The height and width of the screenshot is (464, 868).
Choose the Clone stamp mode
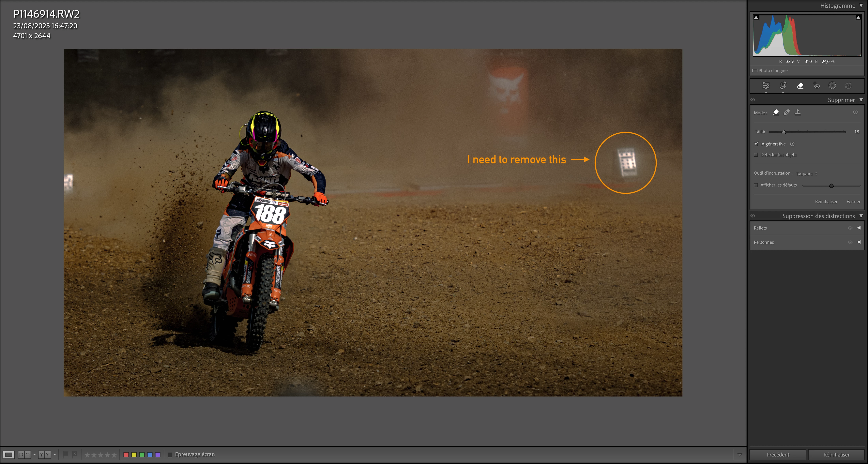[798, 112]
